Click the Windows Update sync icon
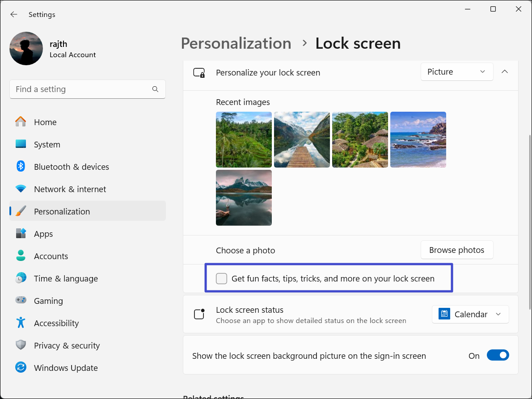This screenshot has height=399, width=532. (21, 368)
